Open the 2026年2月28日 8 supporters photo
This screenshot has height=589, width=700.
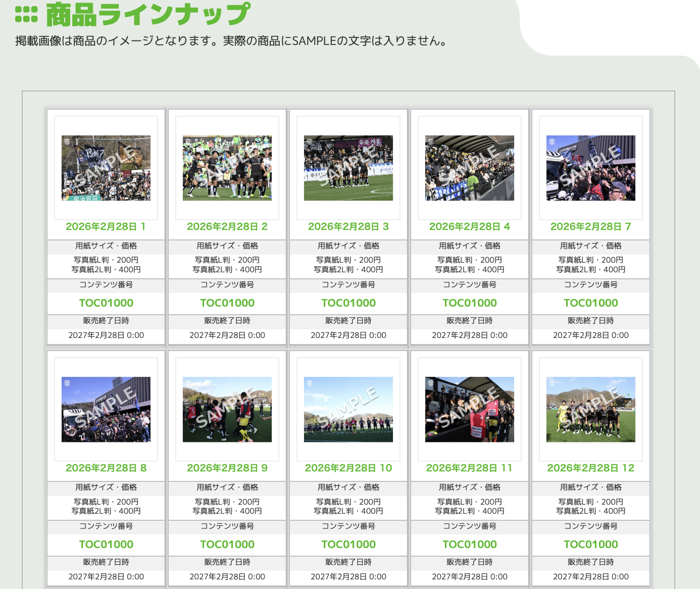pos(106,409)
